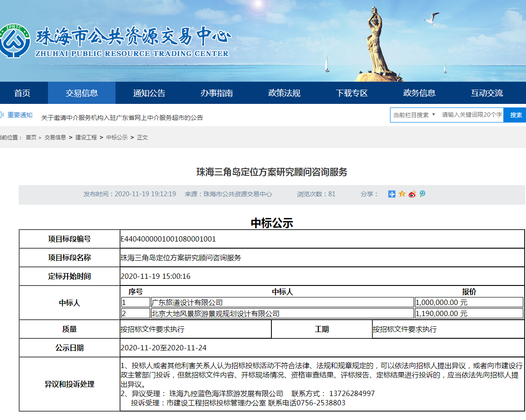
Task: Click 中标公示 breadcrumb link
Action: click(x=117, y=138)
